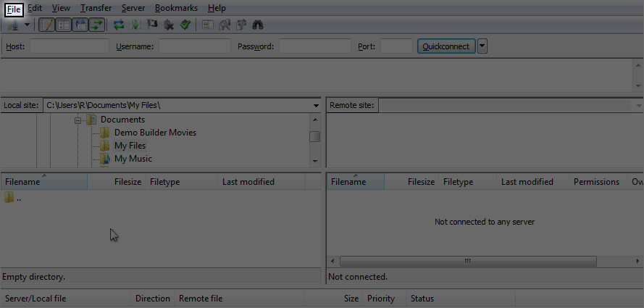
Task: Open the Transfer menu
Action: coord(96,8)
